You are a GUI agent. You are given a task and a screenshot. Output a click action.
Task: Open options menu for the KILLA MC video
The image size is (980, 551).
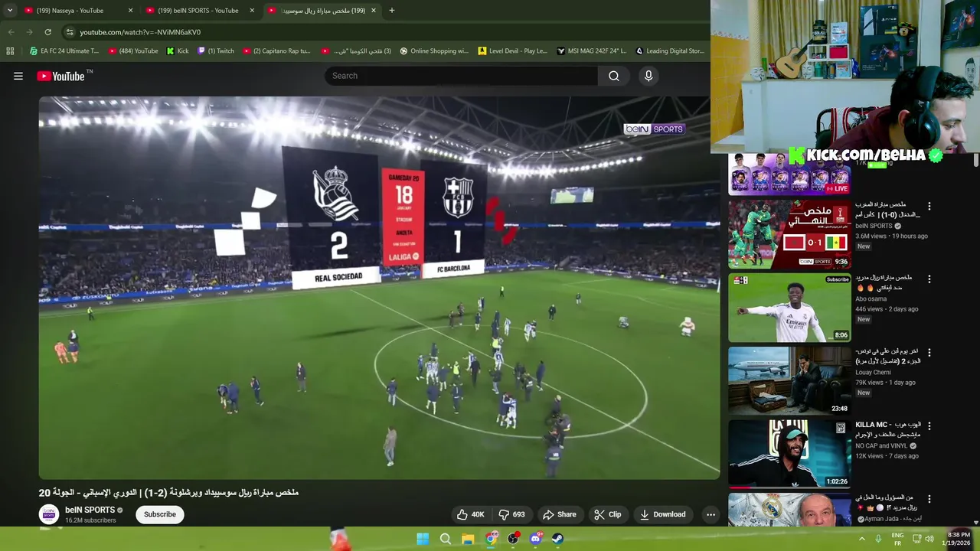point(929,425)
